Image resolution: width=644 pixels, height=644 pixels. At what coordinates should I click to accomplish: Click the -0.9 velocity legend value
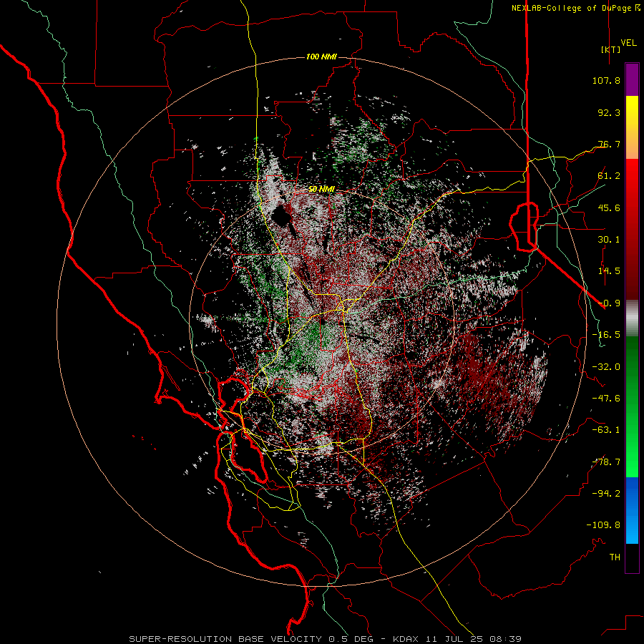[x=609, y=303]
